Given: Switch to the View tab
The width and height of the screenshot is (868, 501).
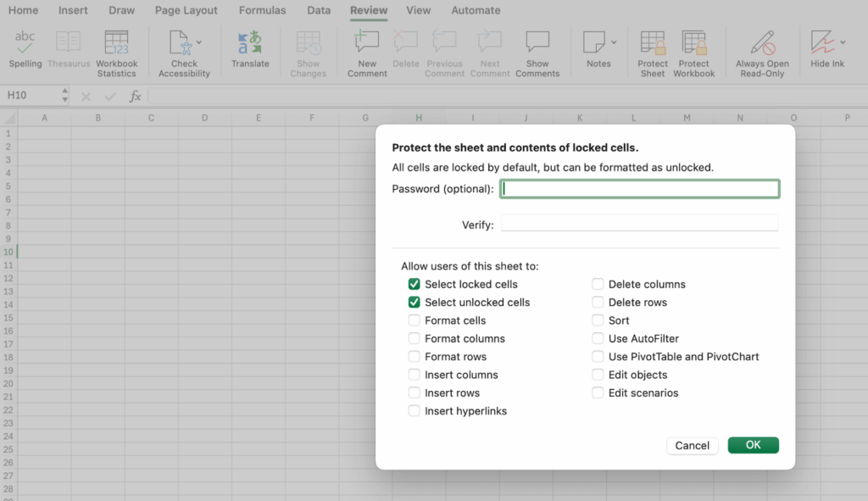Looking at the screenshot, I should (x=419, y=10).
